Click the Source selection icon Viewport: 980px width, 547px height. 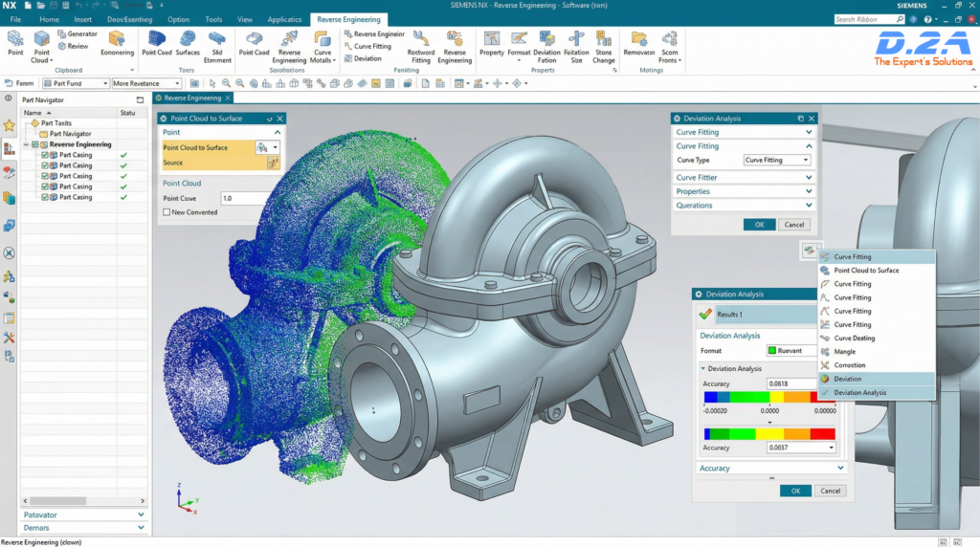pyautogui.click(x=273, y=163)
